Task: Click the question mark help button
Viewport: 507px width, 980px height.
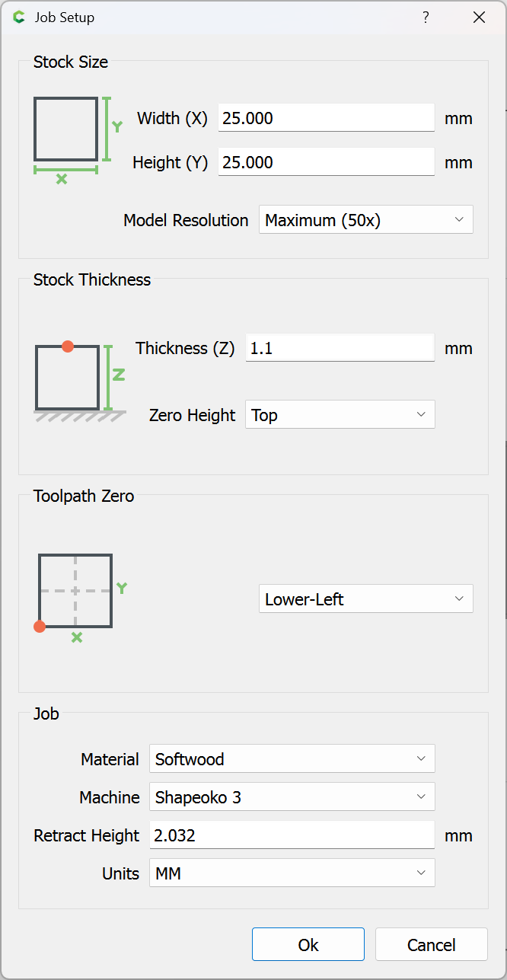Action: click(x=426, y=18)
